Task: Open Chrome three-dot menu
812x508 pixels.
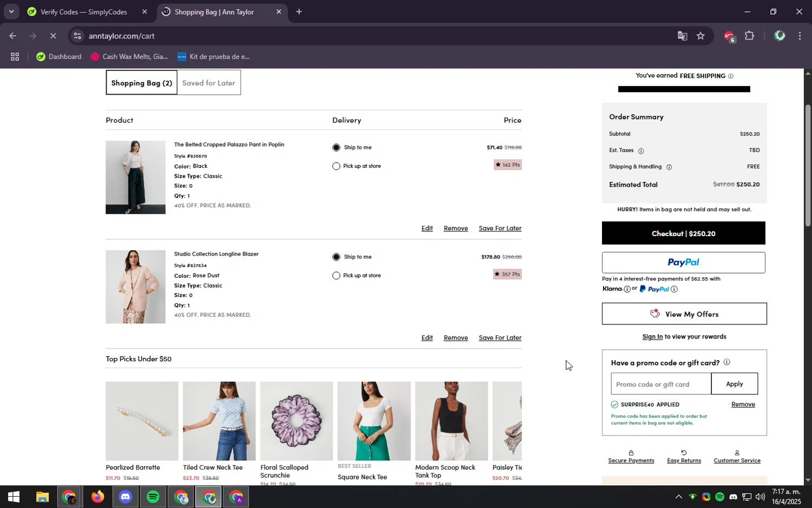Action: coord(800,36)
